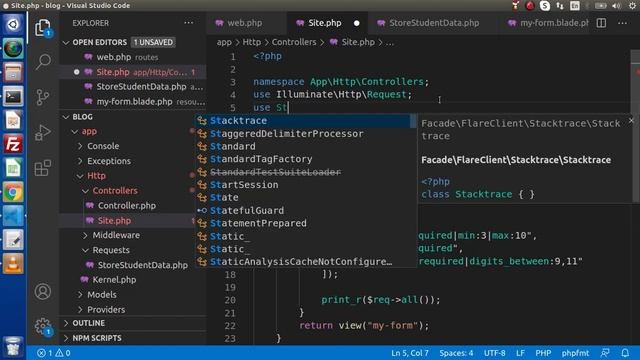The image size is (640, 360).
Task: Click Http in the breadcrumb path
Action: pos(251,42)
